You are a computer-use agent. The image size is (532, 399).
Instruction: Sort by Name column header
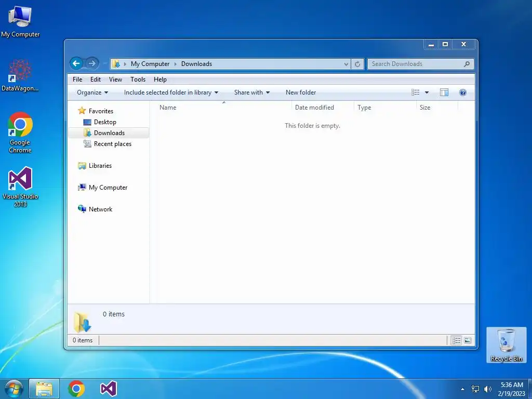pyautogui.click(x=223, y=107)
